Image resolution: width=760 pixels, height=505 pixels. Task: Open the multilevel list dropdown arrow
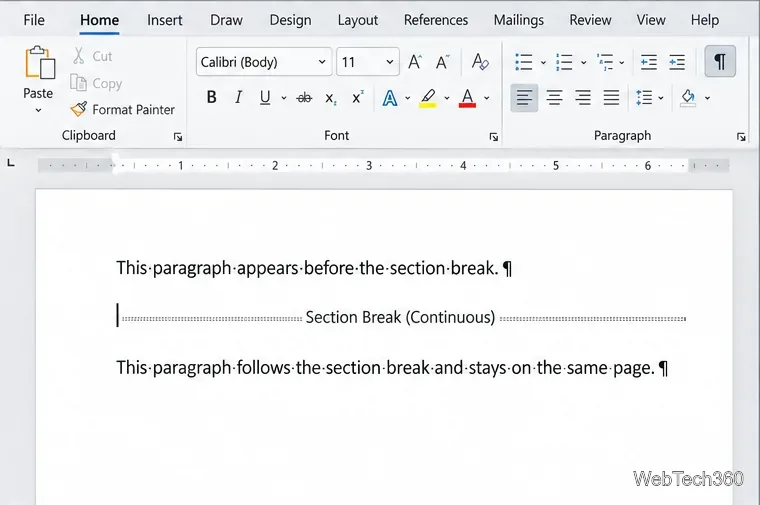[x=622, y=63]
